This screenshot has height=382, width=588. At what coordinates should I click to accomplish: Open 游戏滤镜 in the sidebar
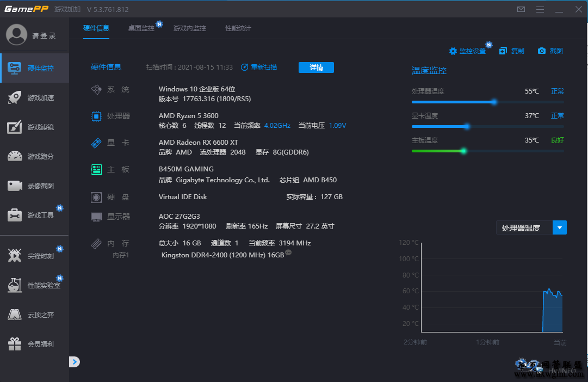34,127
